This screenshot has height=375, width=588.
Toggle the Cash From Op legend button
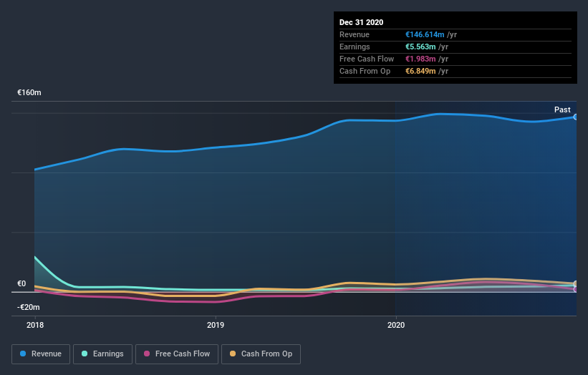[261, 354]
